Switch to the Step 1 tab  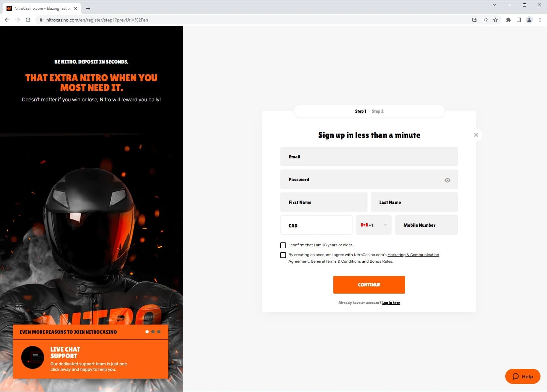[361, 111]
